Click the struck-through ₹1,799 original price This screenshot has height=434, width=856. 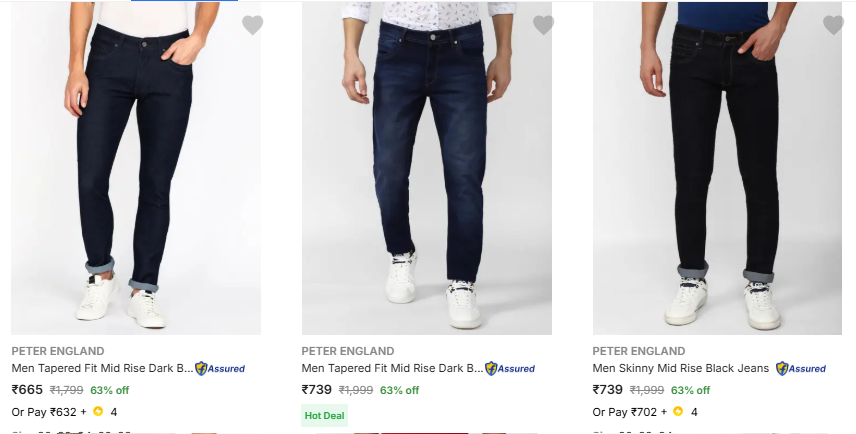[67, 390]
